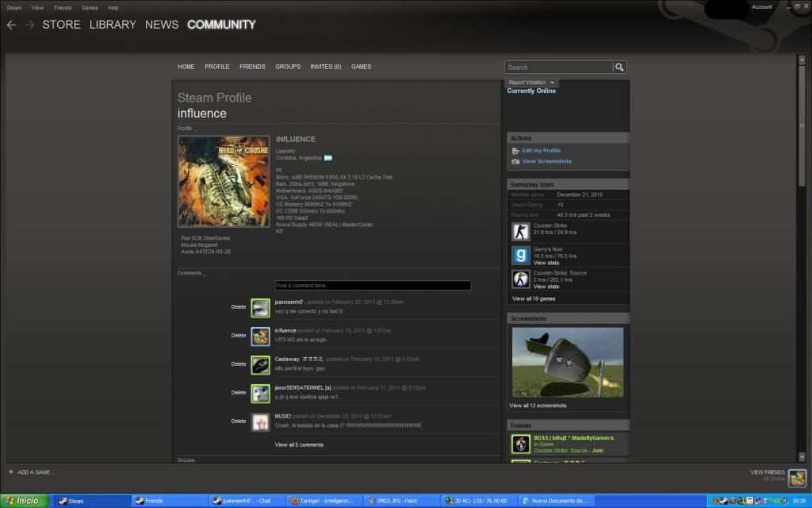Screen dimensions: 812x508
Task: Click View all 5 comments
Action: click(299, 445)
